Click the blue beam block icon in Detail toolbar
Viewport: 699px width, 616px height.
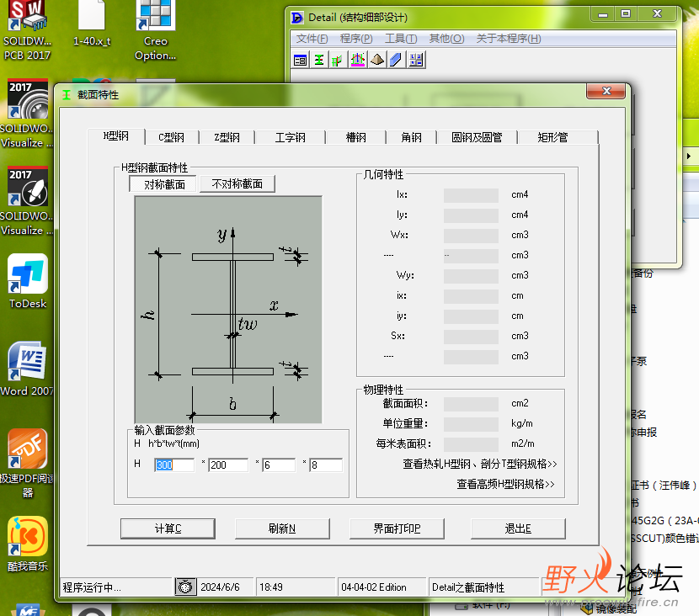(396, 60)
